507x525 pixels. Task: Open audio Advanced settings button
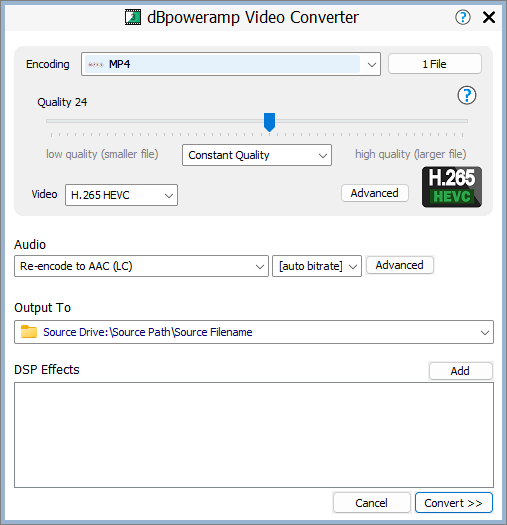[x=400, y=265]
